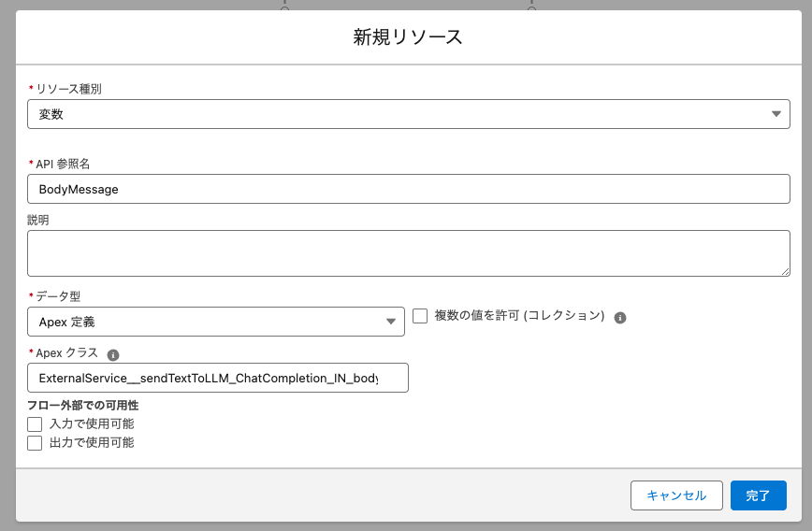Click the リソース種別 field label
The height and width of the screenshot is (531, 812).
(68, 89)
